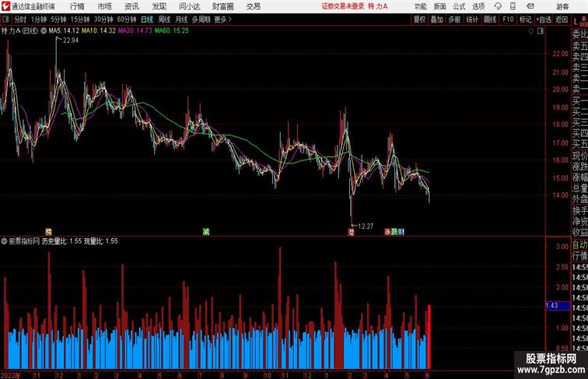The image size is (588, 379).
Task: Open the 交易 menu
Action: [253, 6]
